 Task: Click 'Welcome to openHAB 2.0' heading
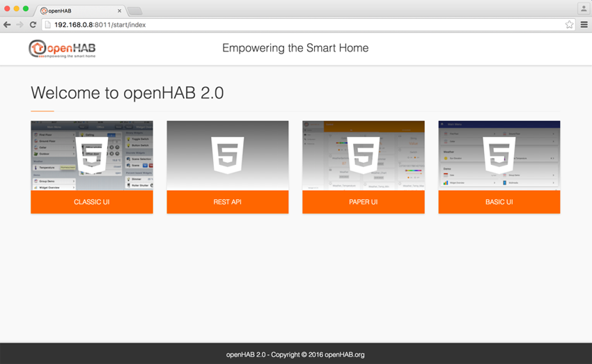point(127,93)
